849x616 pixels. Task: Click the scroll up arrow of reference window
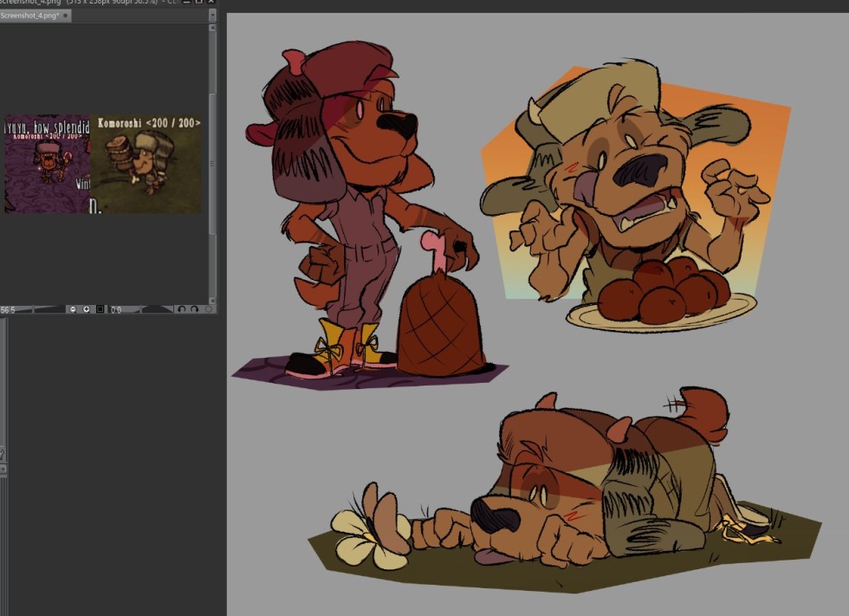coord(212,28)
